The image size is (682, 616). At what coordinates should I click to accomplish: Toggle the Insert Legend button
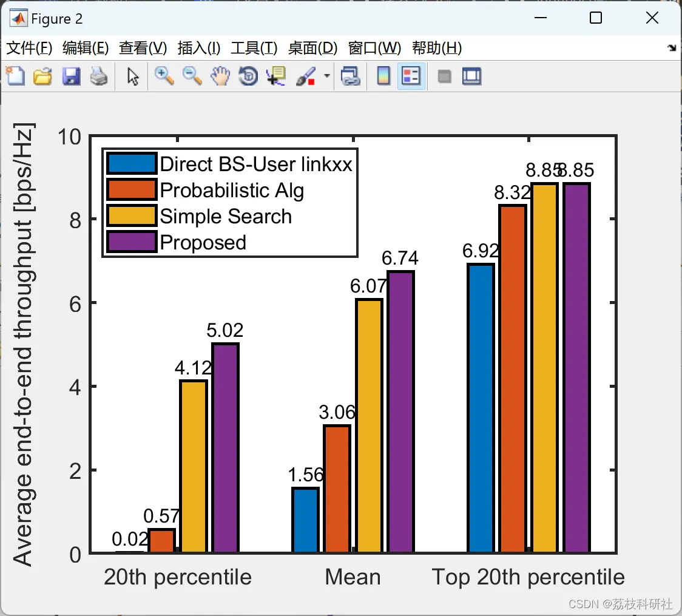coord(411,76)
